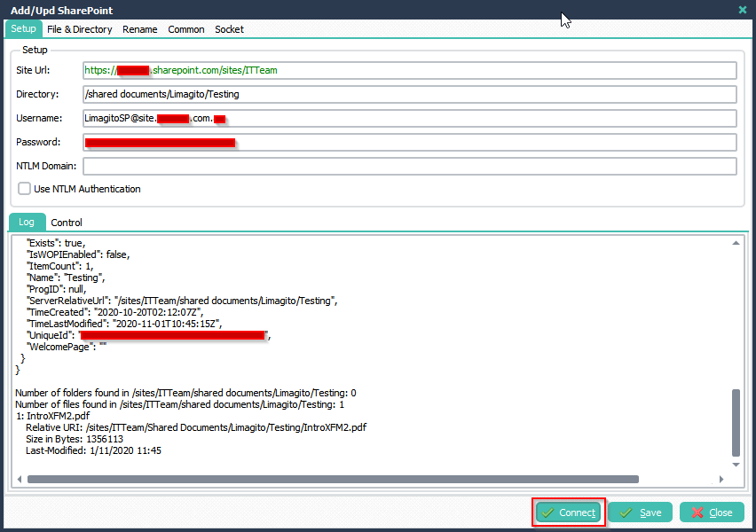Click the "Number of files found" log line
The image size is (756, 532).
pyautogui.click(x=180, y=404)
